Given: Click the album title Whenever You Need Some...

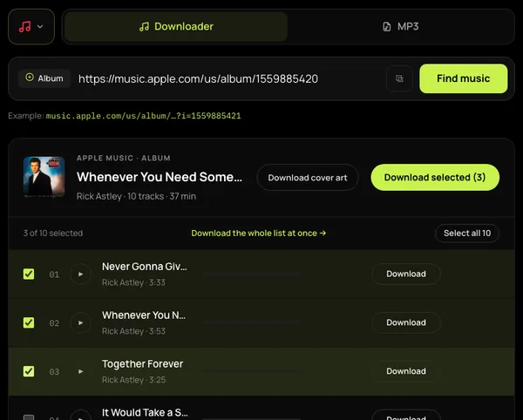Looking at the screenshot, I should click(160, 177).
